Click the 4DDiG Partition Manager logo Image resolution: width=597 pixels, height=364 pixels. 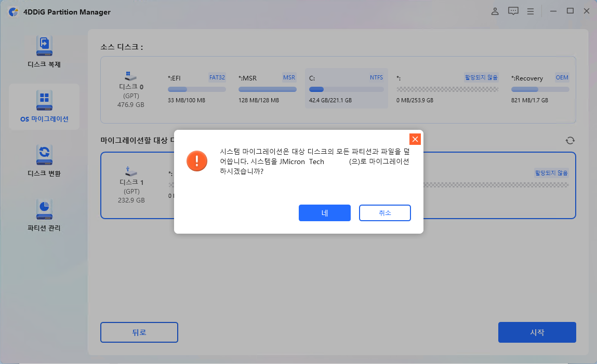pos(14,12)
